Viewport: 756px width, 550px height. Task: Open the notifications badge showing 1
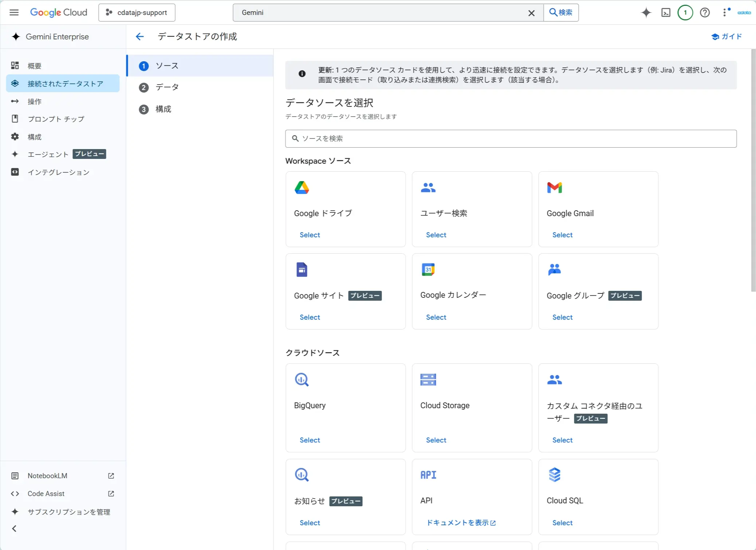coord(685,12)
